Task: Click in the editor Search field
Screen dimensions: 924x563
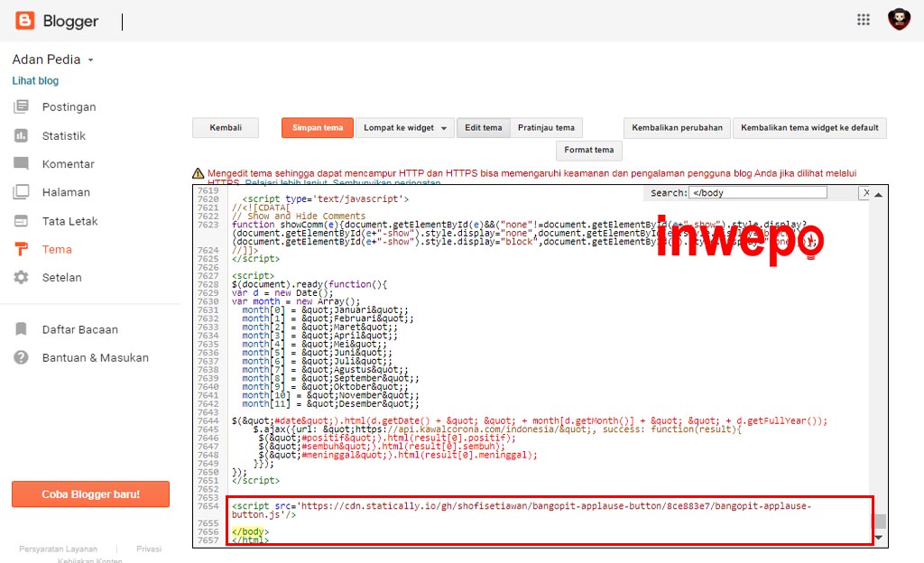Action: (x=757, y=192)
